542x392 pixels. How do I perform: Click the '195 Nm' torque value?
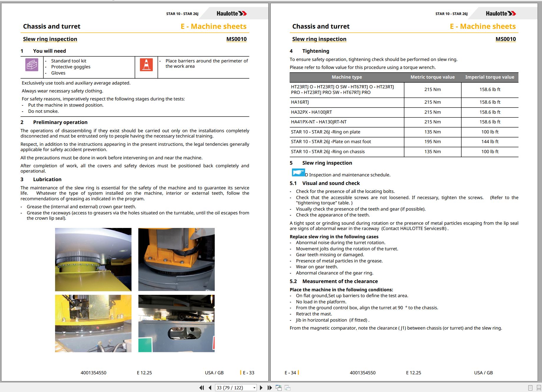click(432, 142)
